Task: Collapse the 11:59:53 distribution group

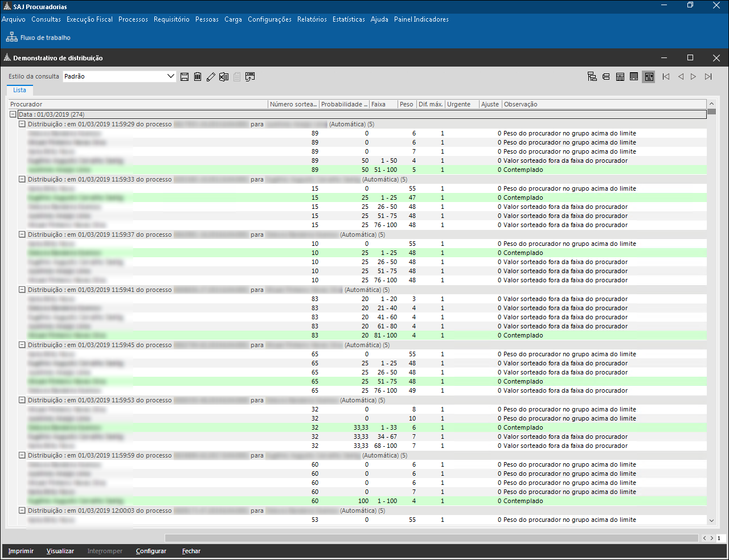Action: (x=22, y=400)
